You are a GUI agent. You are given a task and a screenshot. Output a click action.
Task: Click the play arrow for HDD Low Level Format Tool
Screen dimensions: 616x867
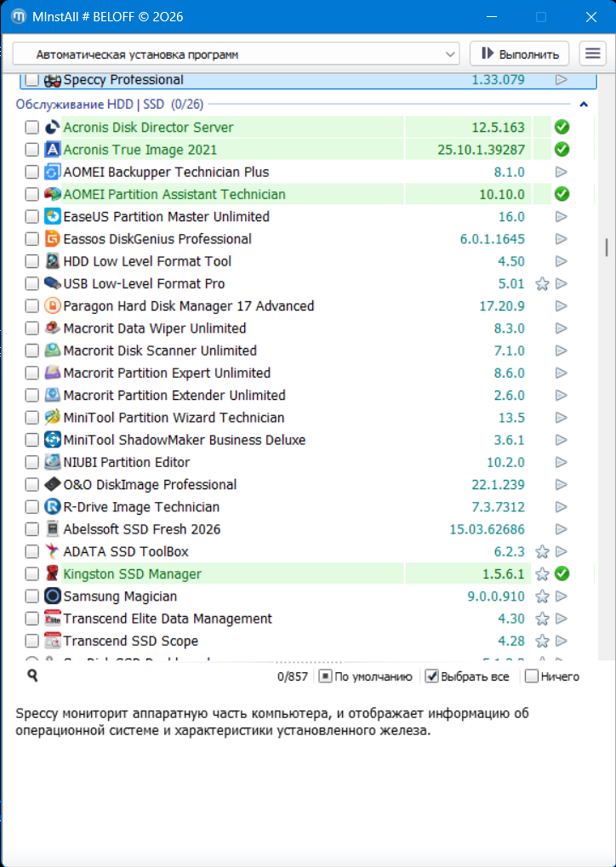coord(561,261)
